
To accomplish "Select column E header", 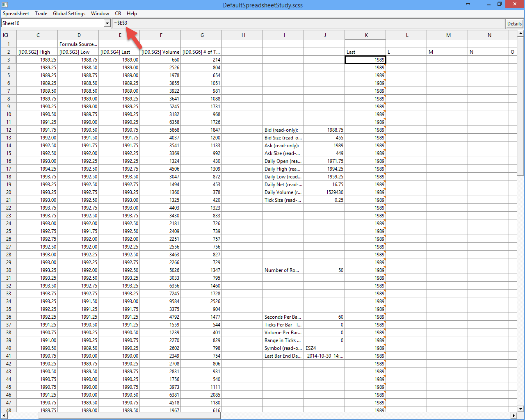I will coord(119,35).
